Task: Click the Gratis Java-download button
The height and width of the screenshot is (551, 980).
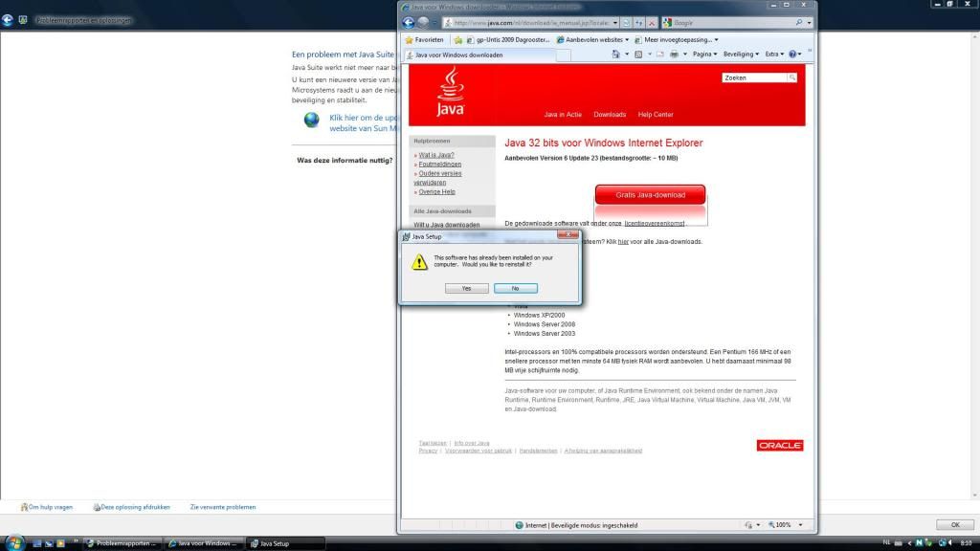Action: point(650,195)
